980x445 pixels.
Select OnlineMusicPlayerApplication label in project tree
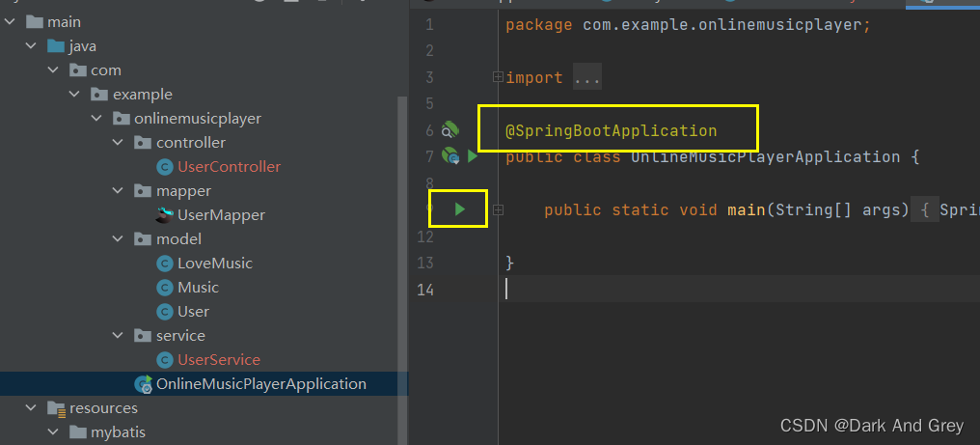click(261, 384)
